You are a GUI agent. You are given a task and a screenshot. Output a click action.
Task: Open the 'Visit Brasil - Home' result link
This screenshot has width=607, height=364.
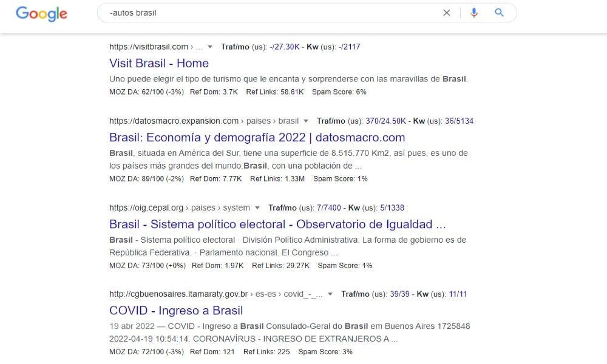pyautogui.click(x=158, y=63)
